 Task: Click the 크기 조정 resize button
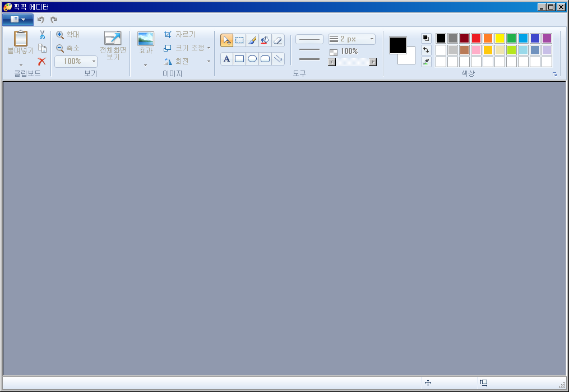coord(184,48)
